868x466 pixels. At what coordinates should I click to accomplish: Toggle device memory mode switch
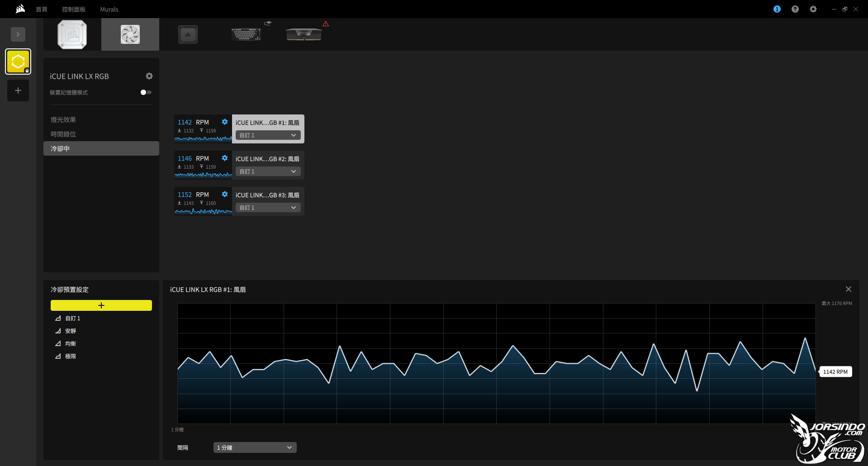(146, 92)
